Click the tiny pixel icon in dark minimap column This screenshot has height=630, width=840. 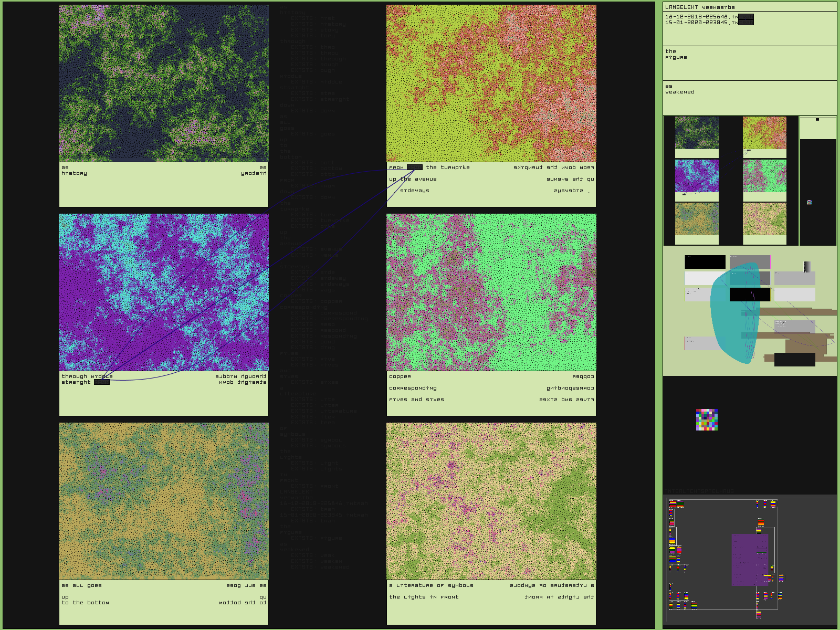pyautogui.click(x=809, y=202)
